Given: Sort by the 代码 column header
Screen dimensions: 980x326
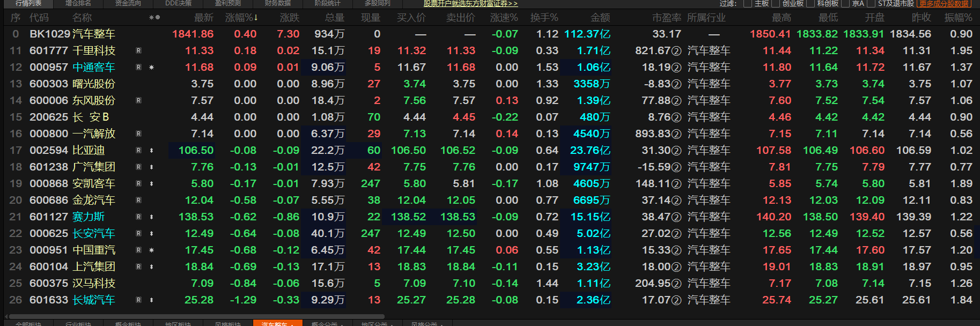Looking at the screenshot, I should tap(39, 18).
